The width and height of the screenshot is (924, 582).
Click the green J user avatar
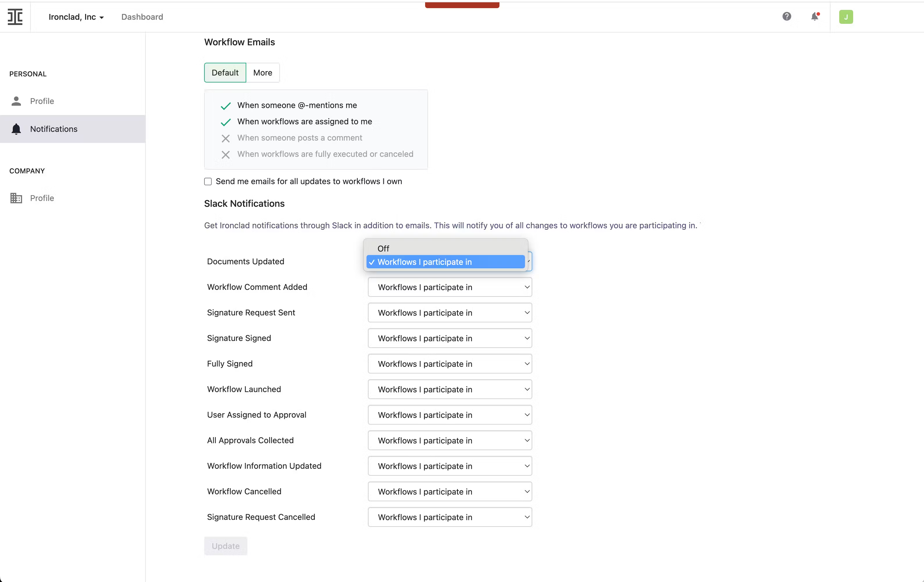pos(846,17)
